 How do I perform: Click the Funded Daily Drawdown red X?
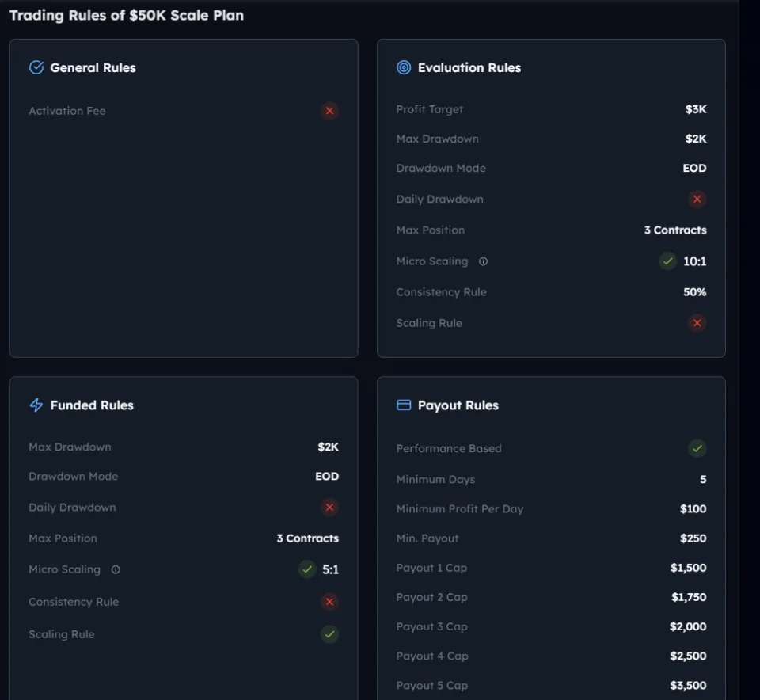[329, 508]
